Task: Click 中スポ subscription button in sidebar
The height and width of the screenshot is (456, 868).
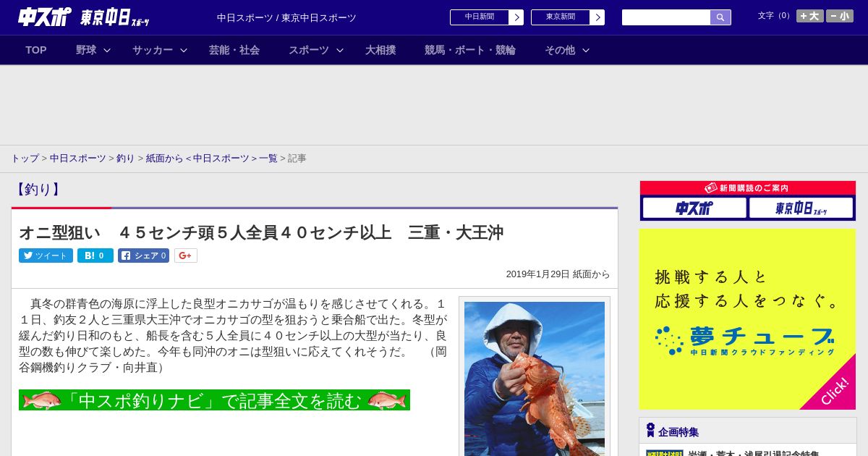Action: (694, 208)
